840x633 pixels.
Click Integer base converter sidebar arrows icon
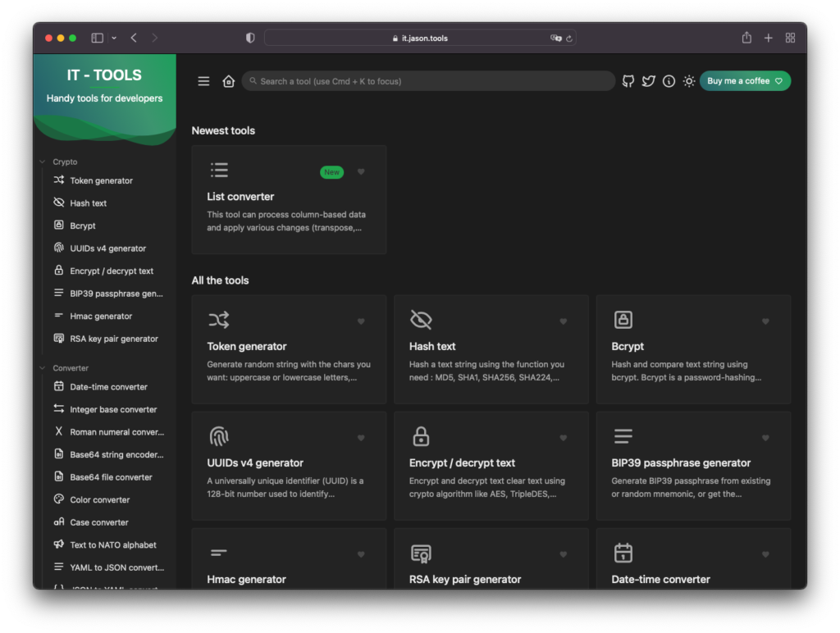59,408
